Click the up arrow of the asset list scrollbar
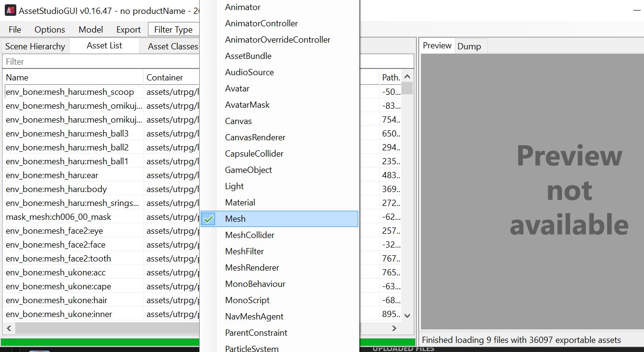This screenshot has width=644, height=352. pos(407,77)
